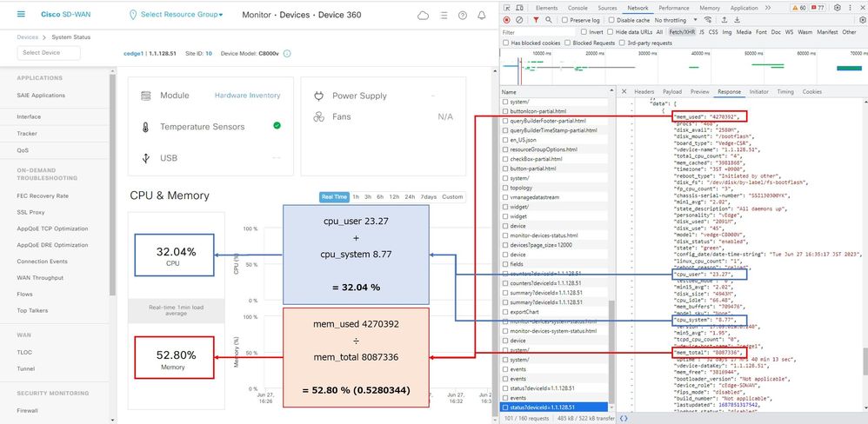Clear the network log
This screenshot has width=868, height=424.
click(x=519, y=20)
